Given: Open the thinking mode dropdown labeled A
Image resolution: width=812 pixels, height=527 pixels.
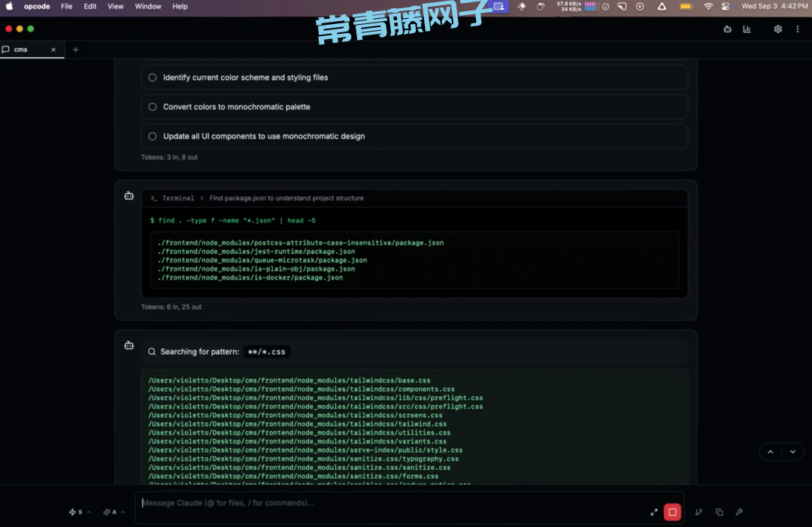Looking at the screenshot, I should pos(114,512).
